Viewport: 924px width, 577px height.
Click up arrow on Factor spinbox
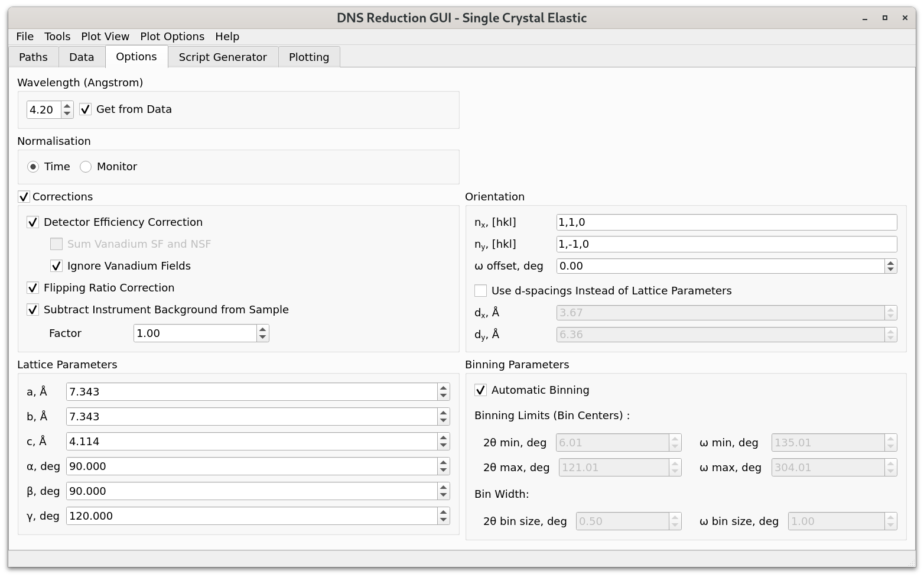click(262, 329)
